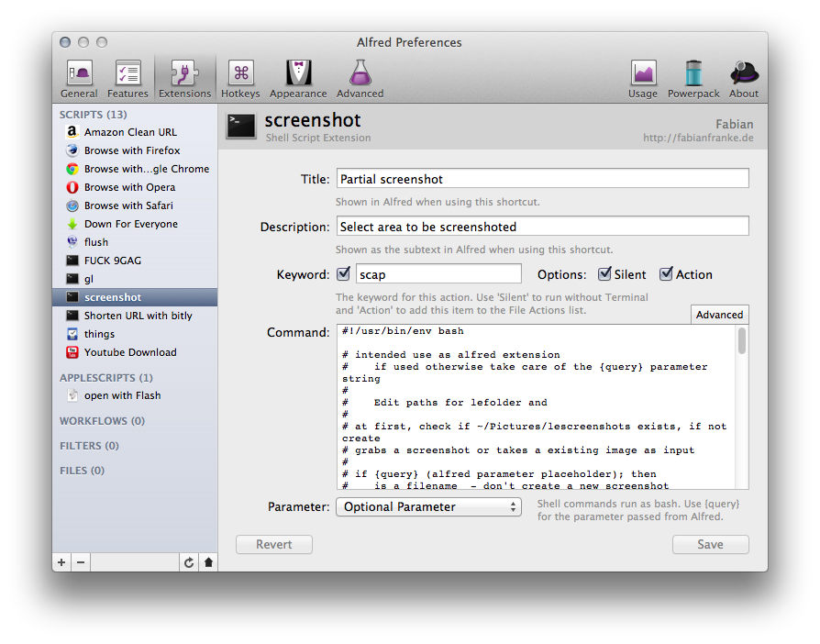Viewport: 820px width, 644px height.
Task: Open the fabianfranke.de link
Action: [698, 139]
